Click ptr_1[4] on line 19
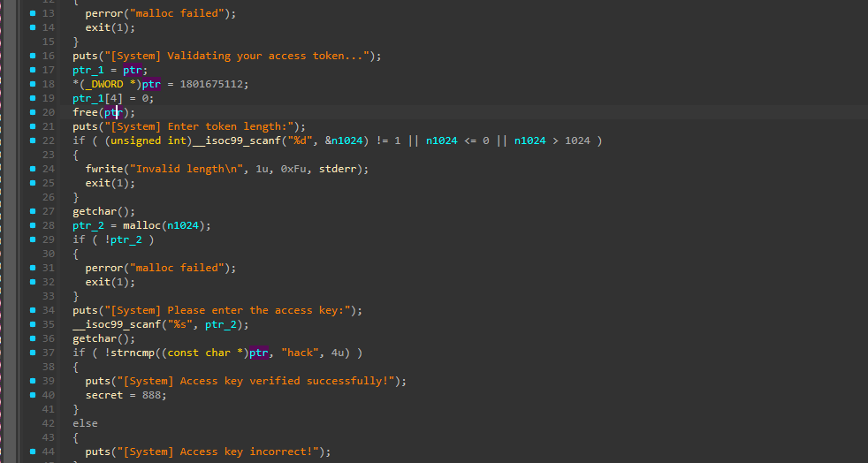The width and height of the screenshot is (868, 463). coord(97,98)
